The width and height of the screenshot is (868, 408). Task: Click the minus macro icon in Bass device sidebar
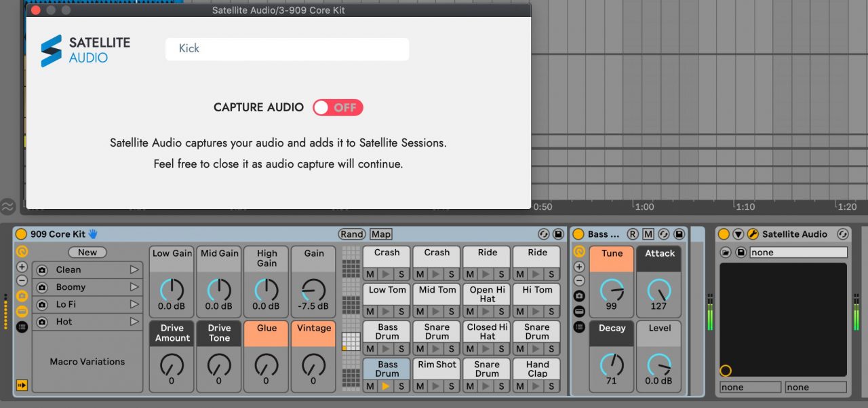pyautogui.click(x=579, y=280)
